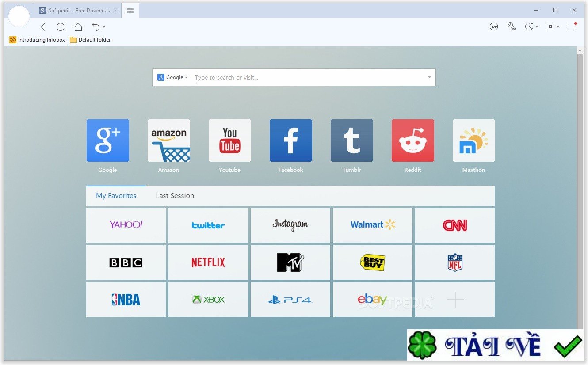Open the eBay favorite tile
This screenshot has width=588, height=365.
373,300
